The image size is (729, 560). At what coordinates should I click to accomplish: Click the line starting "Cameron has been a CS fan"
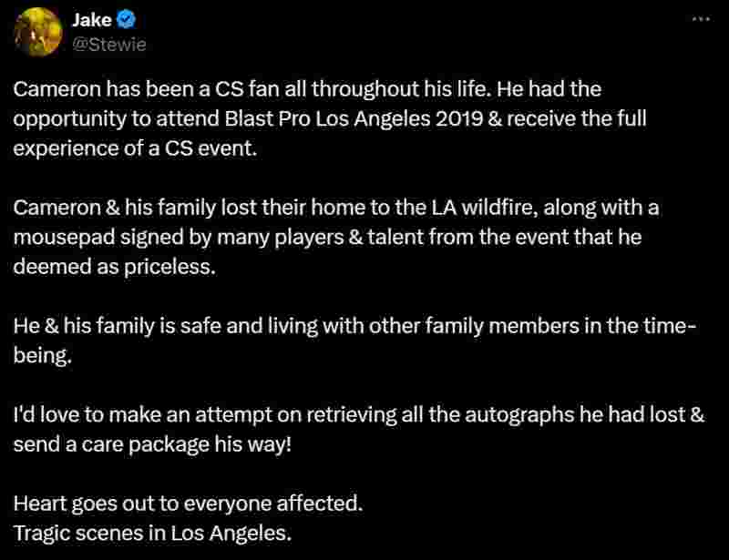(307, 89)
